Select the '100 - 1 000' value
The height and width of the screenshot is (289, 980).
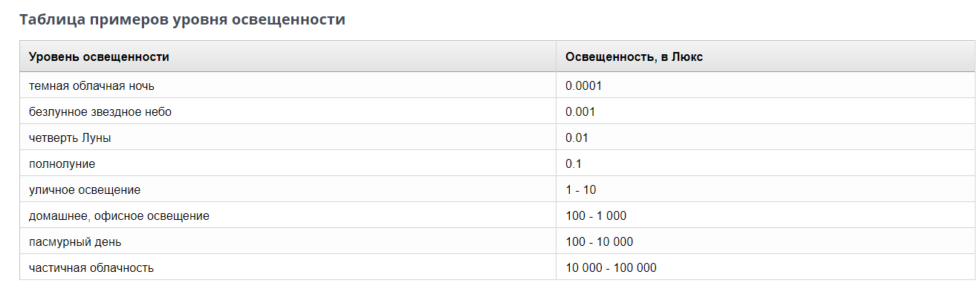[596, 215]
